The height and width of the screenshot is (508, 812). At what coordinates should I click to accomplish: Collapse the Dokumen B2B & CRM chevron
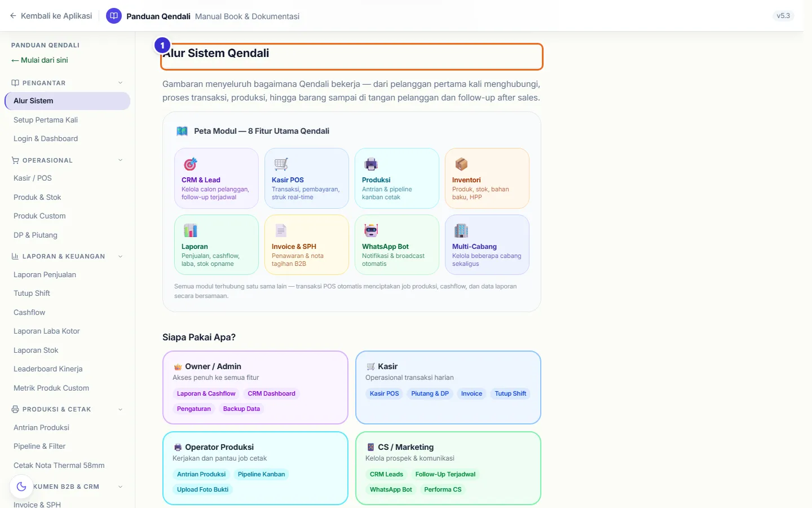(x=120, y=487)
